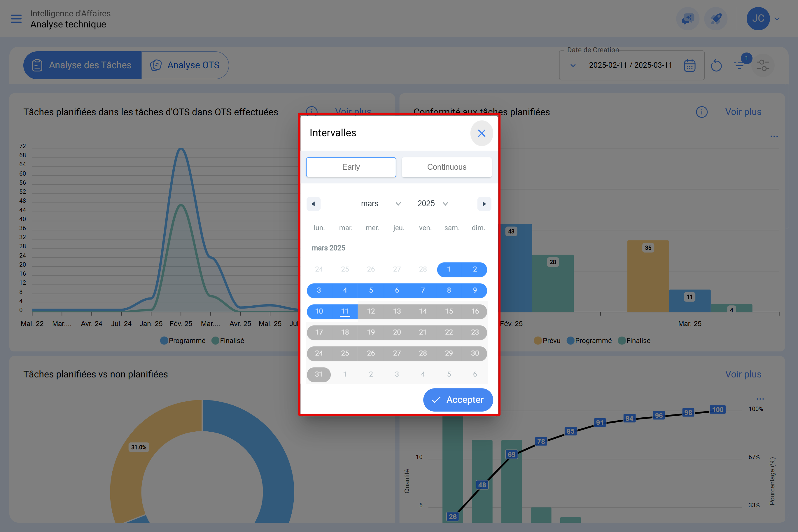Viewport: 798px width, 532px height.
Task: Toggle Programmé legend in Conformité chart
Action: [x=589, y=341]
